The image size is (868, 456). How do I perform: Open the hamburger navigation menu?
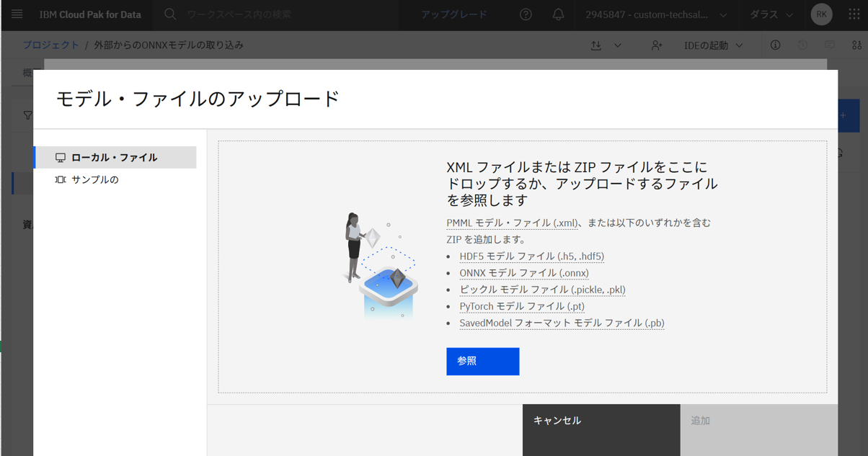[x=17, y=14]
